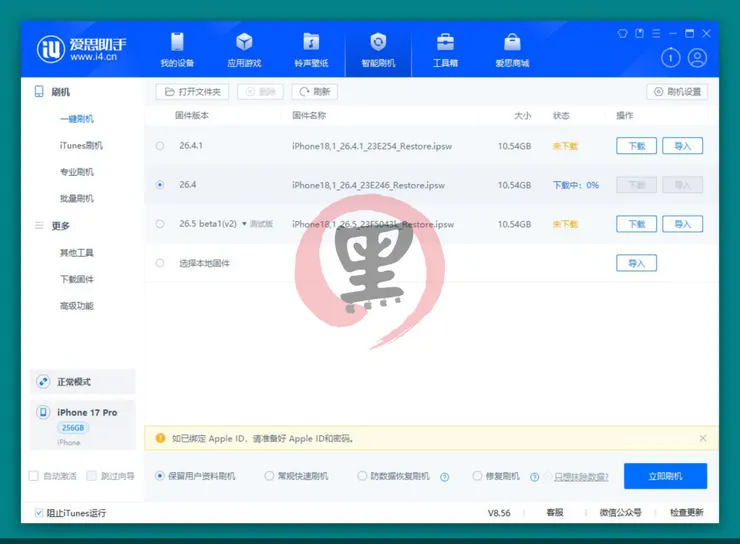Select 26.5 beta1(v2) firmware radio button

(160, 224)
